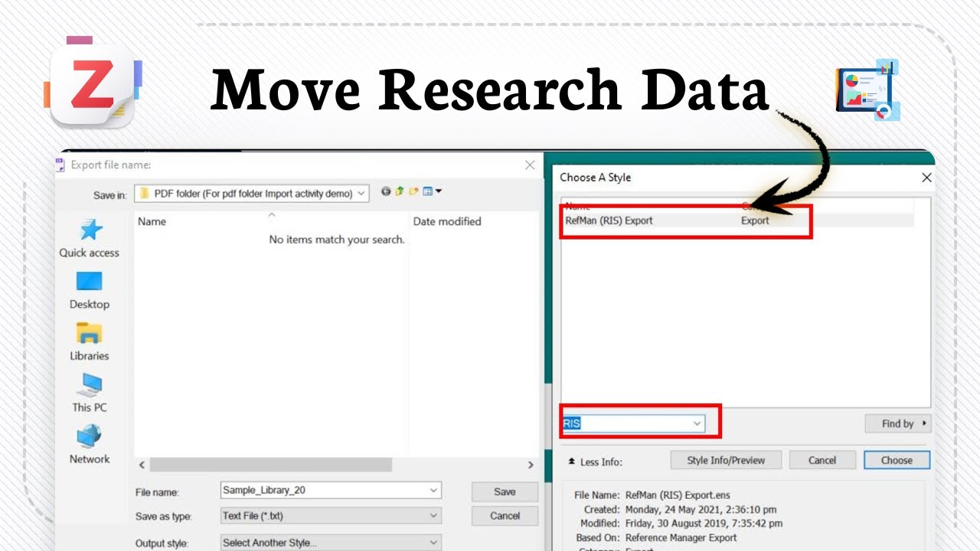This screenshot has height=551, width=980.
Task: Go to Desktop location in sidebar
Action: coord(90,291)
